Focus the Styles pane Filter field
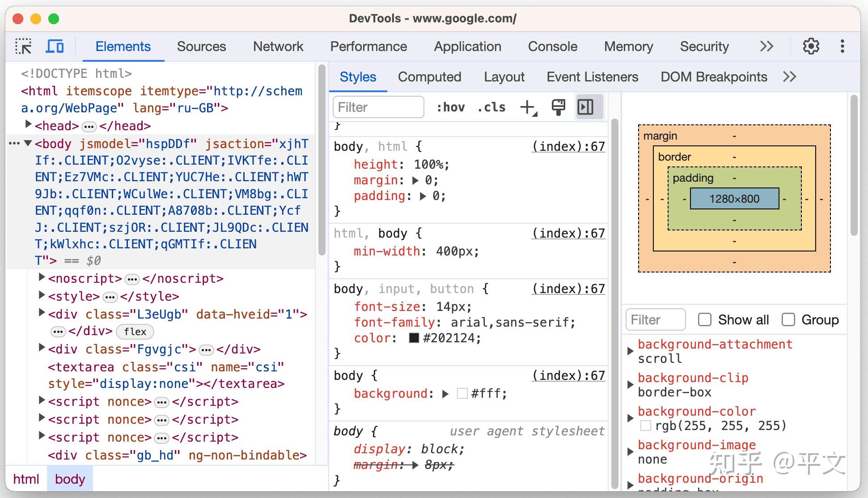This screenshot has height=498, width=868. pos(378,107)
